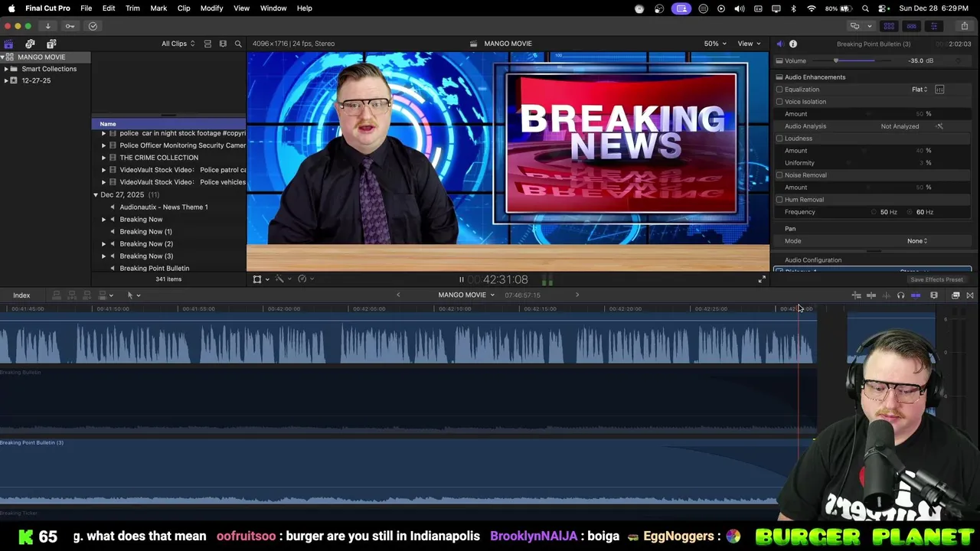Screen dimensions: 980x551
Task: Open the Window menu
Action: pos(273,8)
